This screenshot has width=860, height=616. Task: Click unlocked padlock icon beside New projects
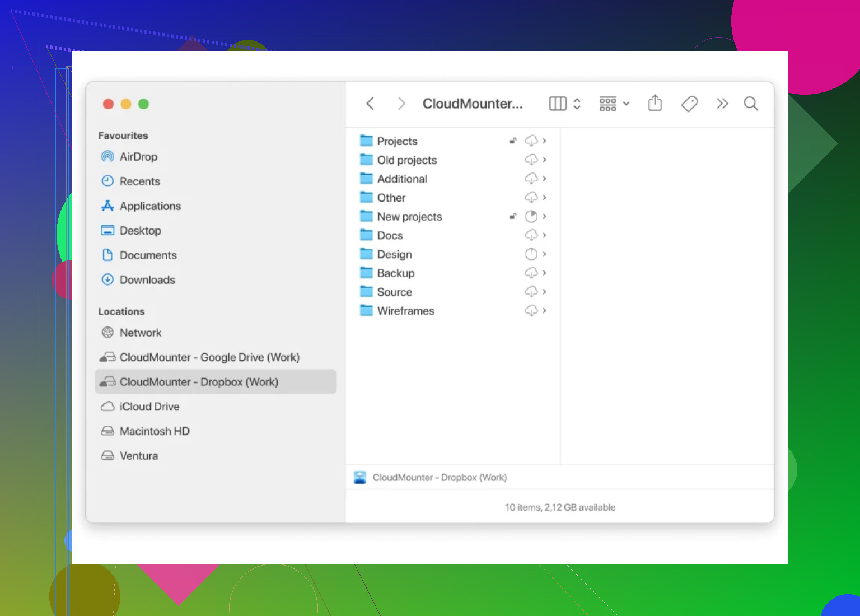coord(512,216)
